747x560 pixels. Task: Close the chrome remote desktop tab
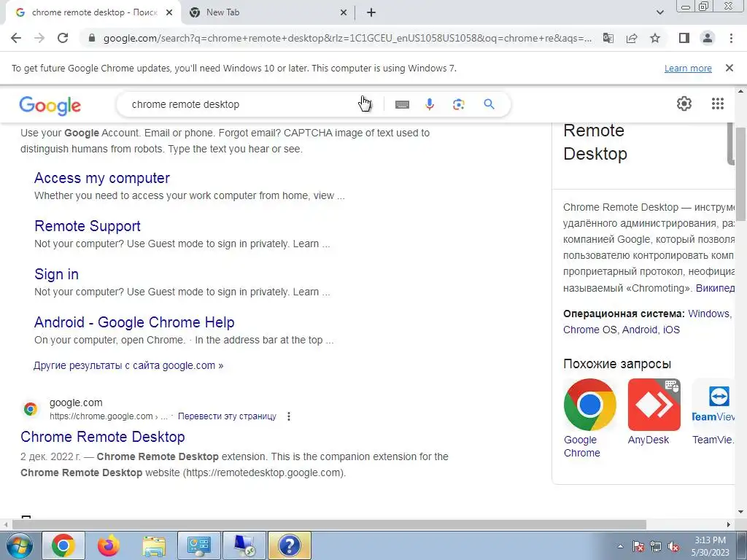pos(169,12)
